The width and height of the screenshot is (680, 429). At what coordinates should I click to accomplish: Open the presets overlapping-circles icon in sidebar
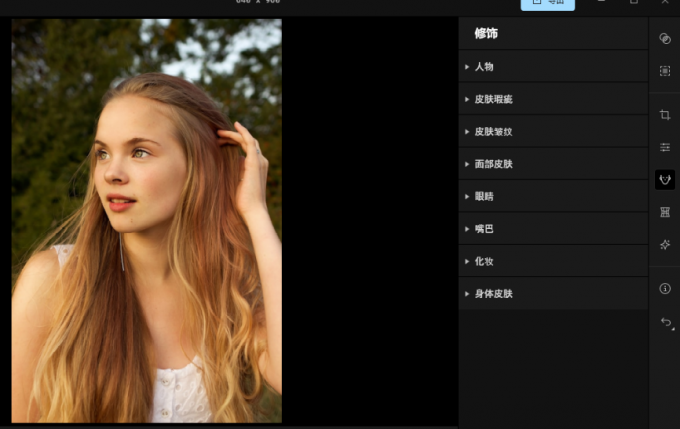click(x=664, y=39)
